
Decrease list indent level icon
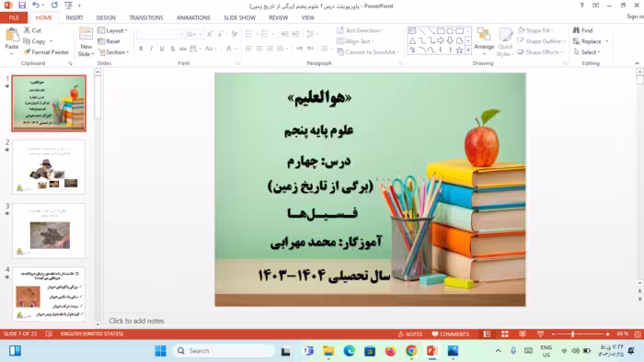tap(285, 34)
